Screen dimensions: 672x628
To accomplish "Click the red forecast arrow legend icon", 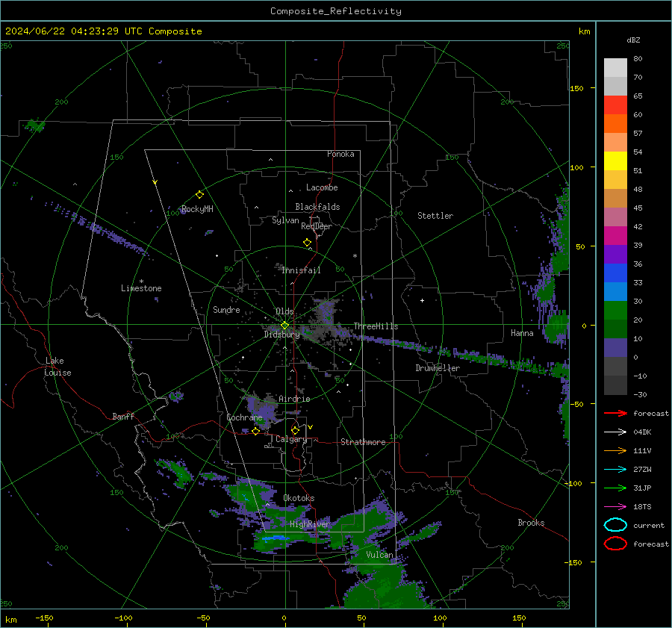I will coord(615,413).
